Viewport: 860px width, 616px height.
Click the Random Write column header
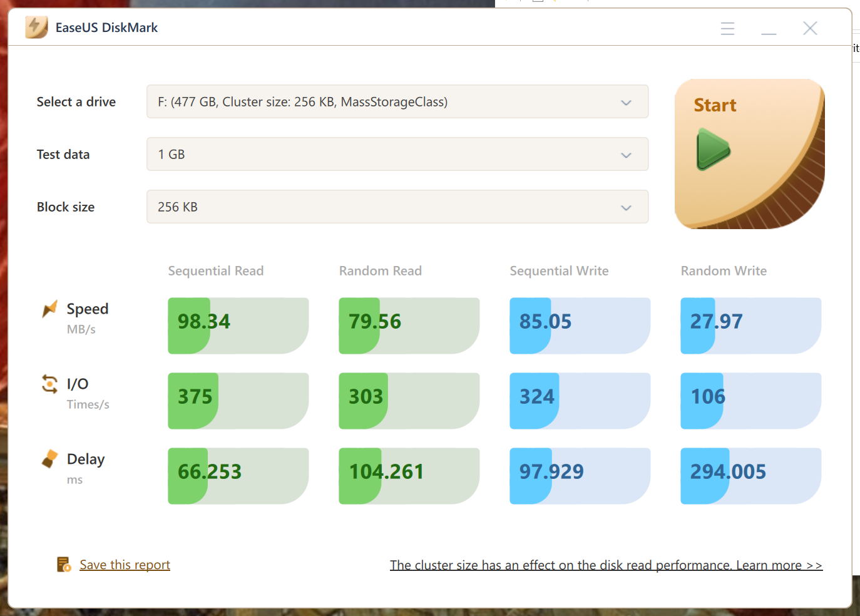tap(724, 271)
